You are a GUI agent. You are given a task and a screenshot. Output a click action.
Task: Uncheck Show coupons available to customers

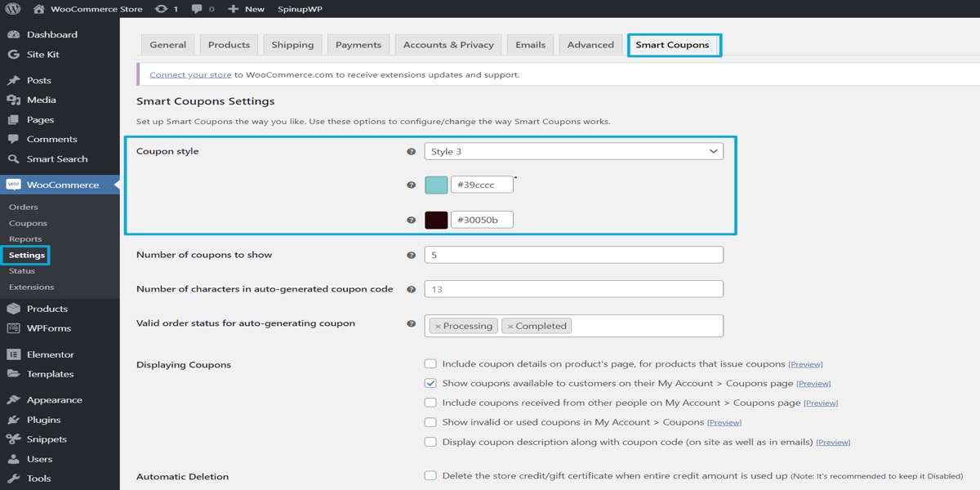coord(430,384)
